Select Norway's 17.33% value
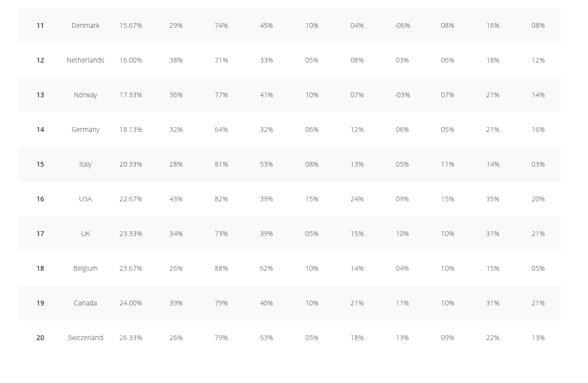 (131, 95)
